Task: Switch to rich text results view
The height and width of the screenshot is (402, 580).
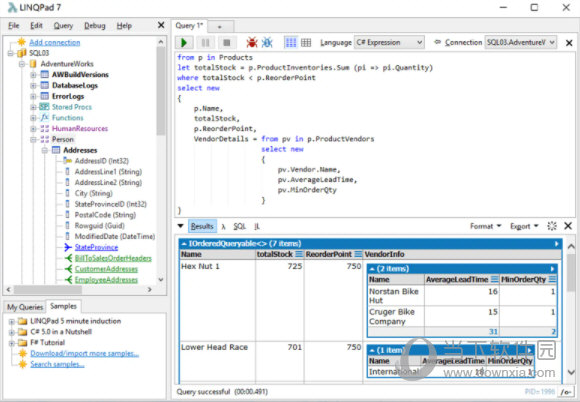Action: coord(291,43)
